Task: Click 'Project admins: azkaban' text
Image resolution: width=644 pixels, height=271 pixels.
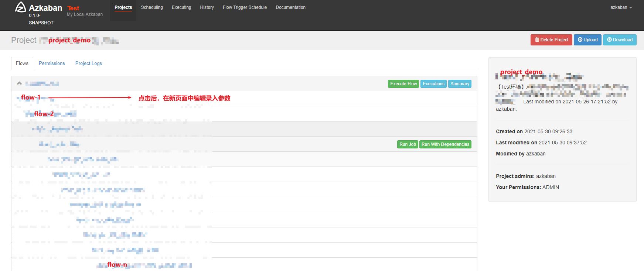Action: pyautogui.click(x=526, y=176)
